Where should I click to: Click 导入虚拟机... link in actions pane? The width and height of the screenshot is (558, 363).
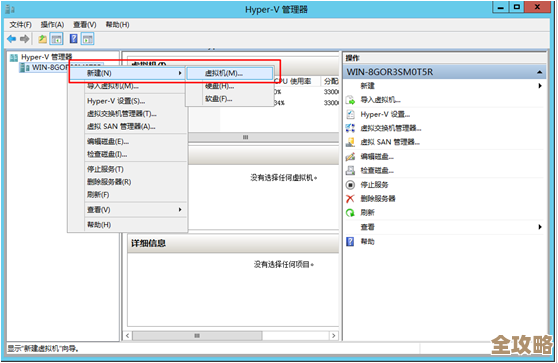click(380, 100)
